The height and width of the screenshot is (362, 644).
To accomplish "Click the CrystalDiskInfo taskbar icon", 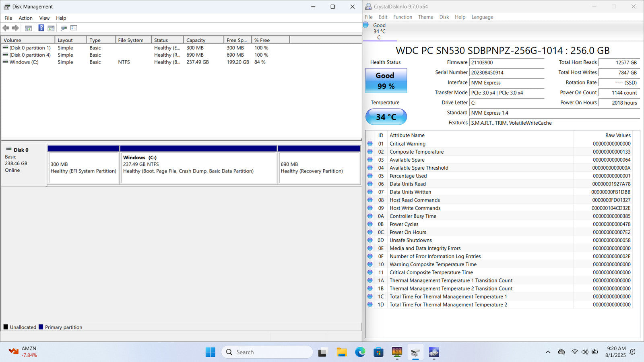I will tap(433, 352).
